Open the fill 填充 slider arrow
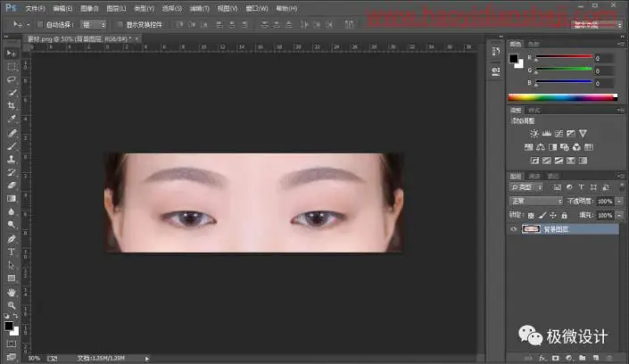Viewport: 629px width, 364px height. click(620, 216)
